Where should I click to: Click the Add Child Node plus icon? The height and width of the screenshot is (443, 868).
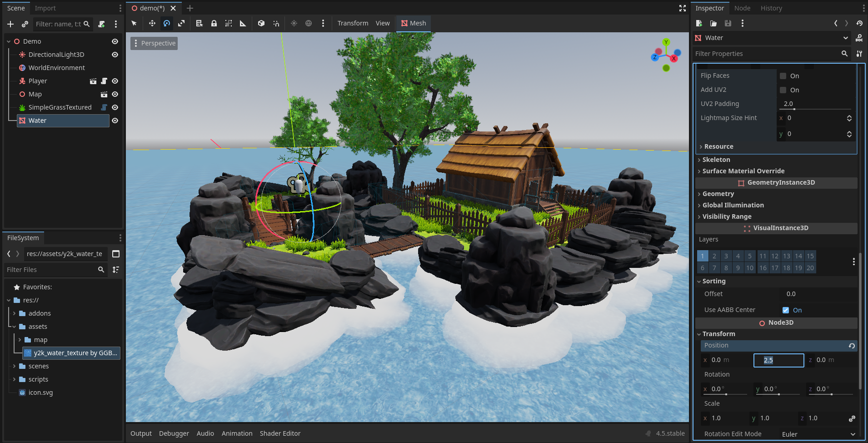pos(10,24)
